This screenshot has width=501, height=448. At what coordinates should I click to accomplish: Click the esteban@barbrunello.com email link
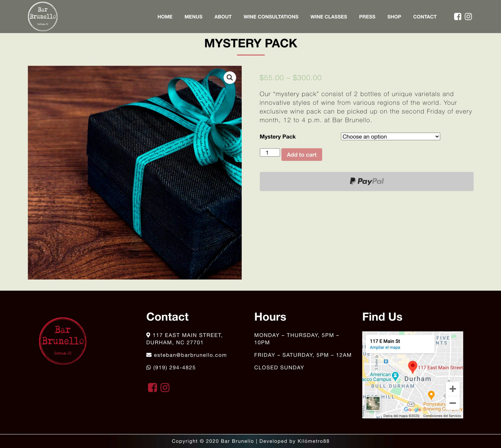190,355
